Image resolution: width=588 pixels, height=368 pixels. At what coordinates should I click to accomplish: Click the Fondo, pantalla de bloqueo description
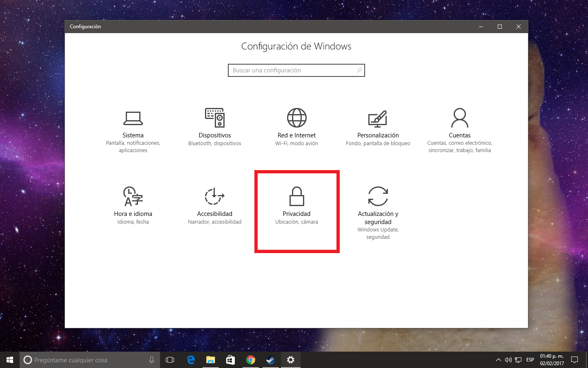[378, 144]
